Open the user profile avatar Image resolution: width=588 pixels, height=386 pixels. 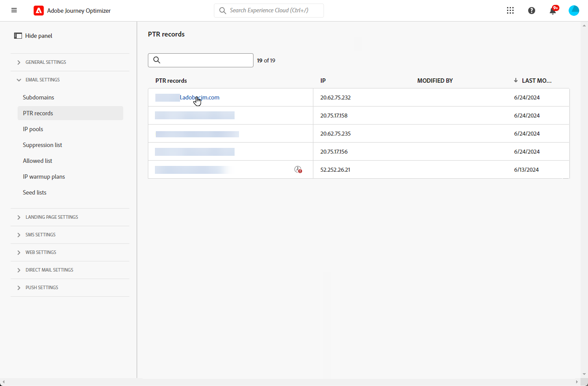click(x=574, y=11)
